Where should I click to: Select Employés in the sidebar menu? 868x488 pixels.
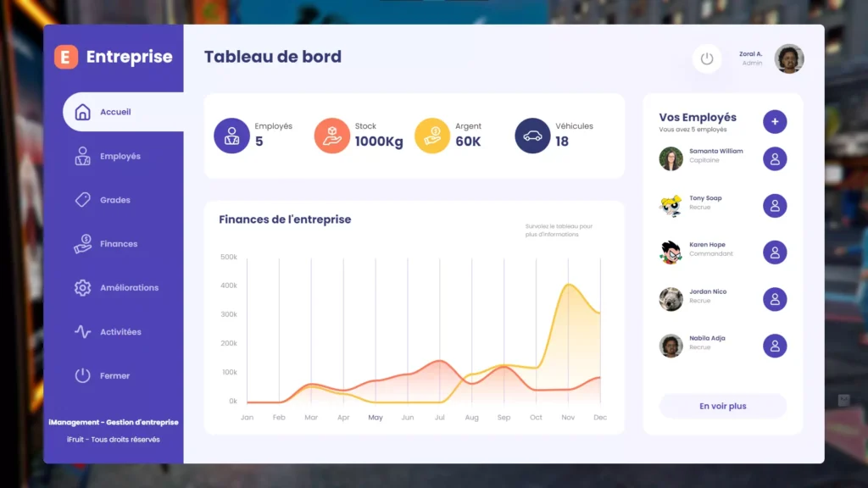[x=117, y=155]
